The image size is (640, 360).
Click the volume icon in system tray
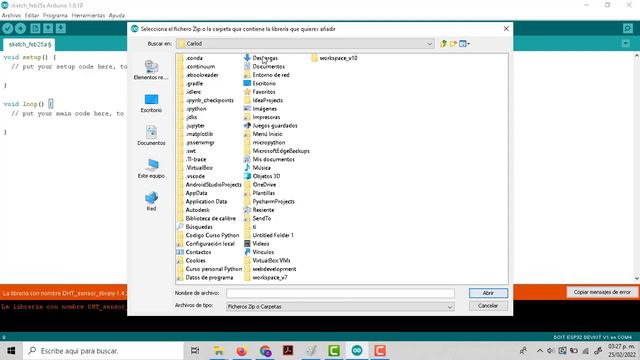(551, 351)
